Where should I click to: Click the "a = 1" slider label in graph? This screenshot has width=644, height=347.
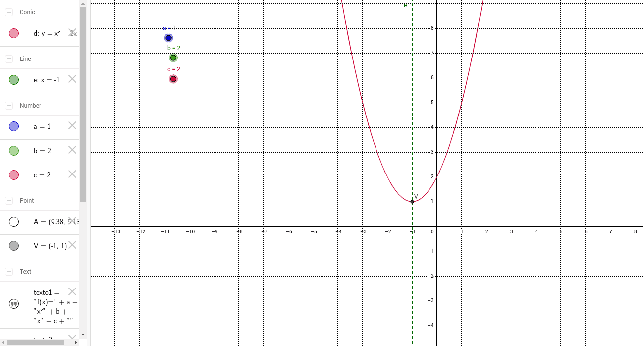pos(169,28)
